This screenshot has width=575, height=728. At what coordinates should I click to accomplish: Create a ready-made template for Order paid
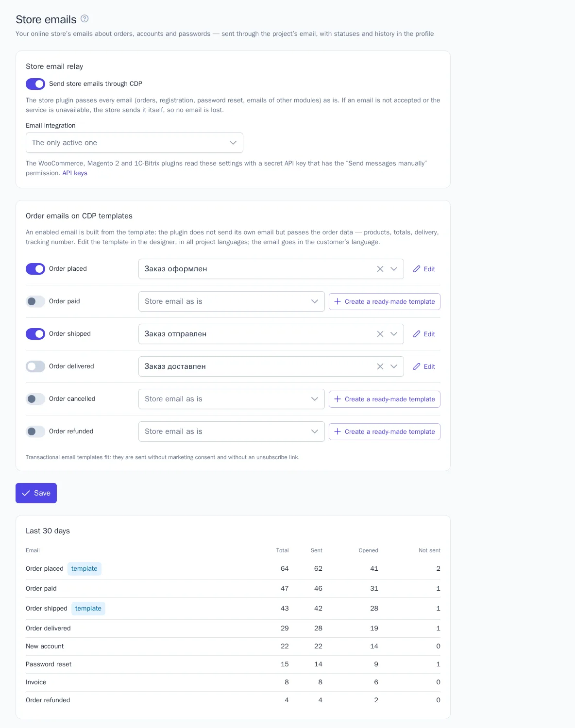385,301
